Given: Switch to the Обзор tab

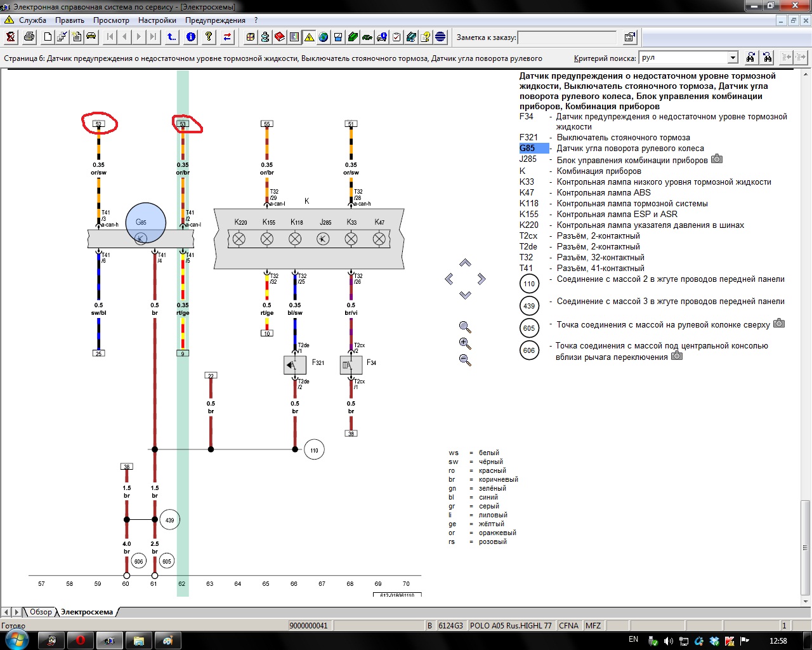Looking at the screenshot, I should (41, 612).
